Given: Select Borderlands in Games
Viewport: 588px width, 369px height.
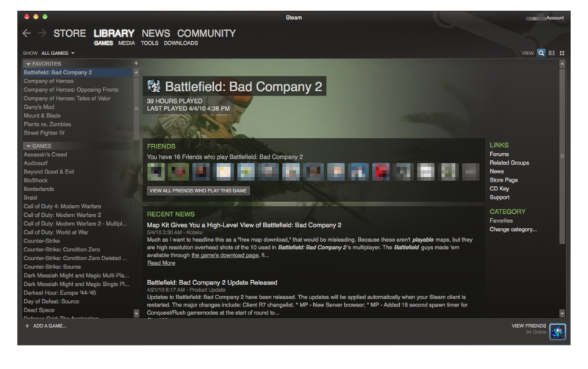Looking at the screenshot, I should [78, 189].
